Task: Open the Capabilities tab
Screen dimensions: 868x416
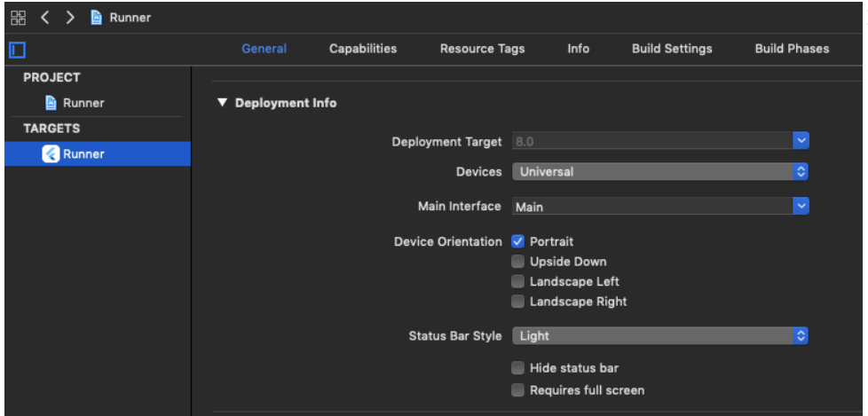Action: pyautogui.click(x=363, y=49)
